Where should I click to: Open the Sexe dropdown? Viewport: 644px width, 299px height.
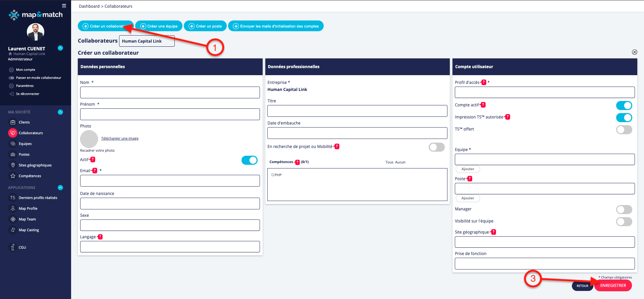pyautogui.click(x=170, y=225)
